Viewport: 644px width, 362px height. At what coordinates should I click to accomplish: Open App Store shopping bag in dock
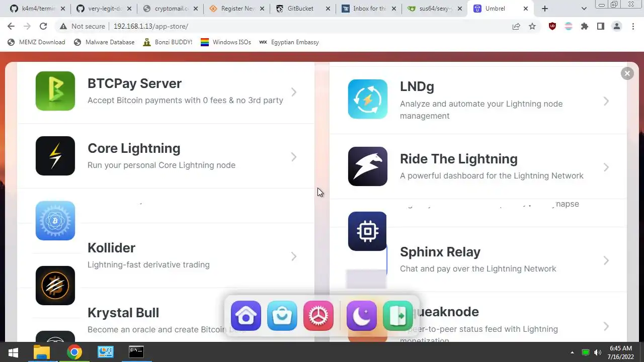coord(282,316)
